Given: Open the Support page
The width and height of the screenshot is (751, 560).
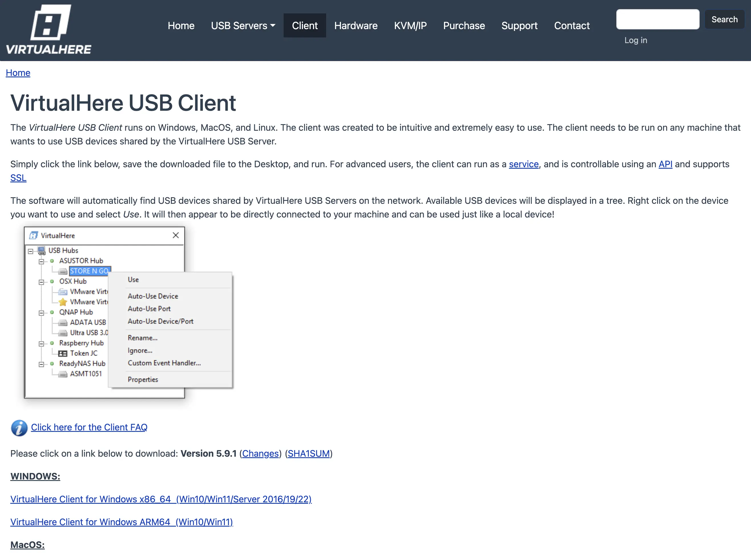Looking at the screenshot, I should [x=519, y=25].
